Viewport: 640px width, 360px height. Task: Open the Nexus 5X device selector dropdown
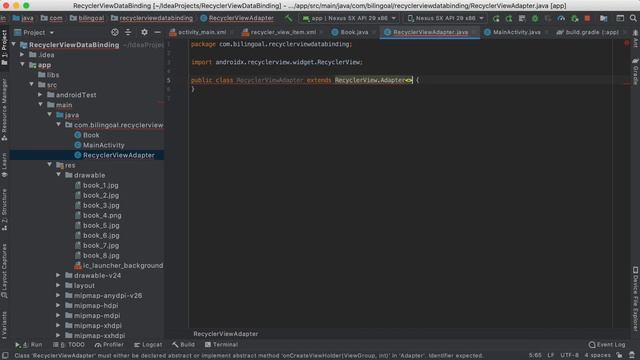tap(445, 18)
